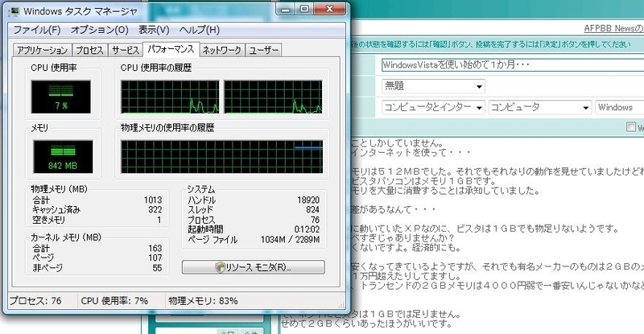This screenshot has width=644, height=334.
Task: Click the AFPBB News link
Action: click(x=613, y=28)
